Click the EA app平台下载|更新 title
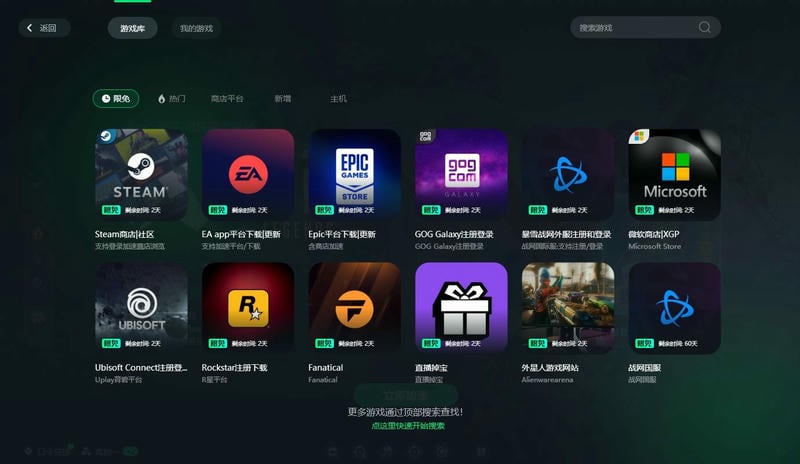This screenshot has width=800, height=464. pos(241,234)
